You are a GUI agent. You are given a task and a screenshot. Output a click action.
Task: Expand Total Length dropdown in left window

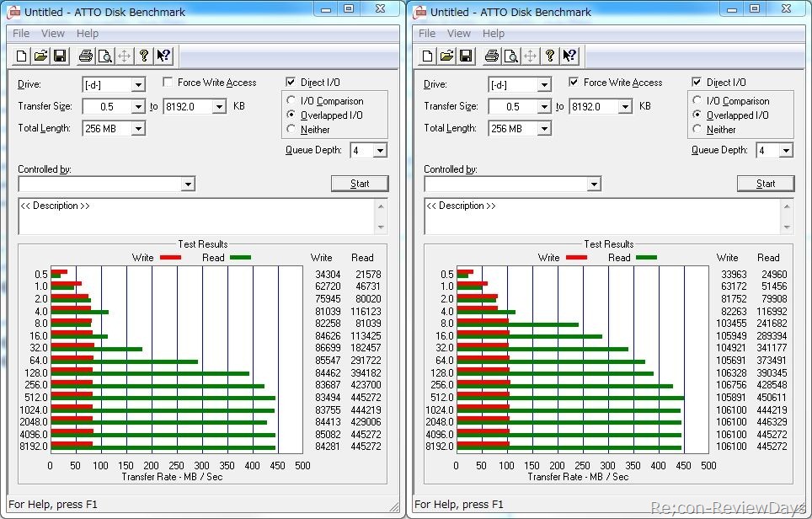pyautogui.click(x=138, y=129)
